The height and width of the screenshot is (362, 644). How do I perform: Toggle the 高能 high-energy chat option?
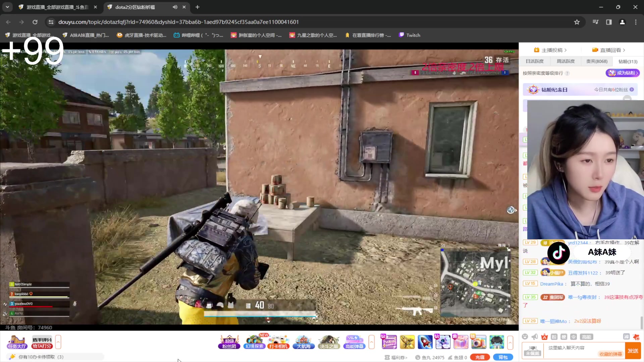pyautogui.click(x=586, y=337)
